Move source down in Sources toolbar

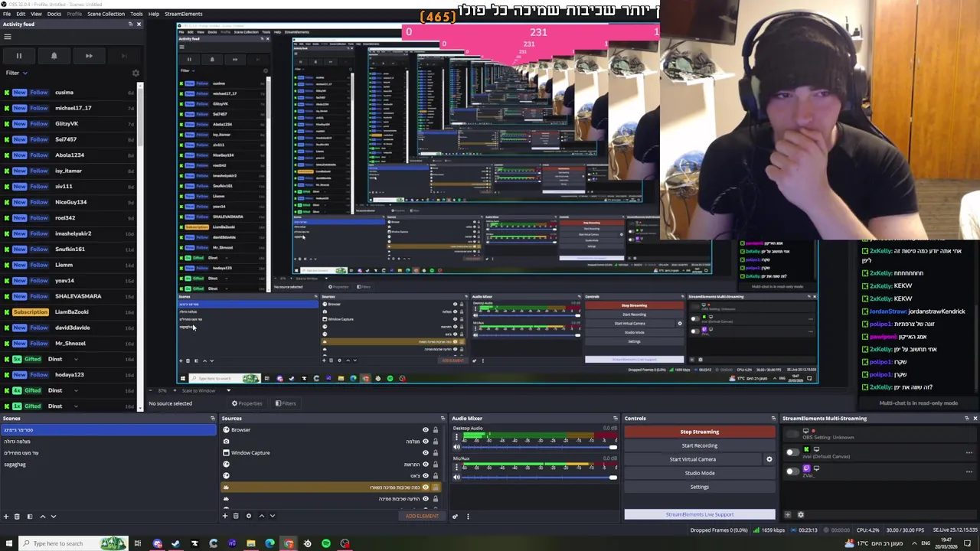(x=272, y=516)
